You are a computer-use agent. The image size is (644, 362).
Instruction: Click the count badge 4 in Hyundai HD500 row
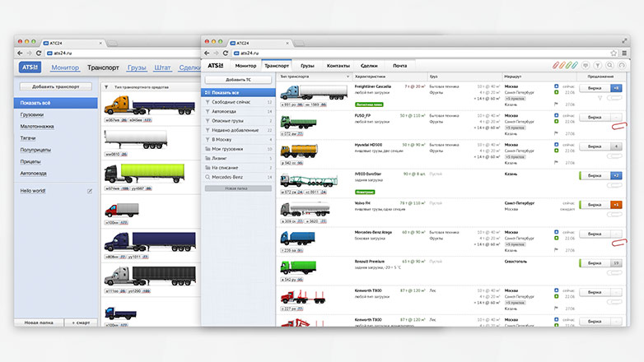tap(616, 146)
